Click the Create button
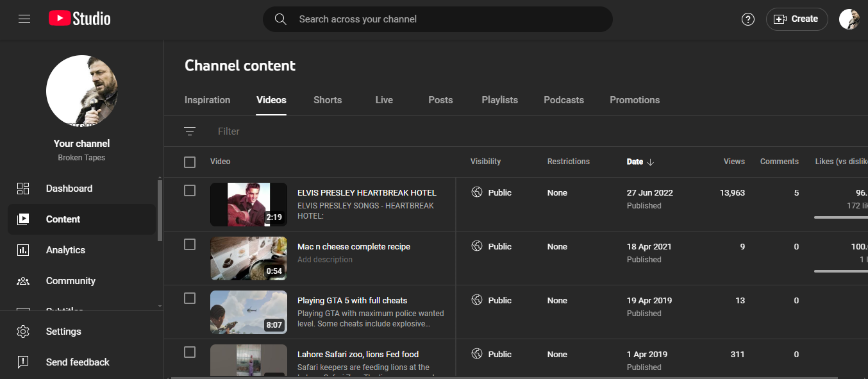 797,19
